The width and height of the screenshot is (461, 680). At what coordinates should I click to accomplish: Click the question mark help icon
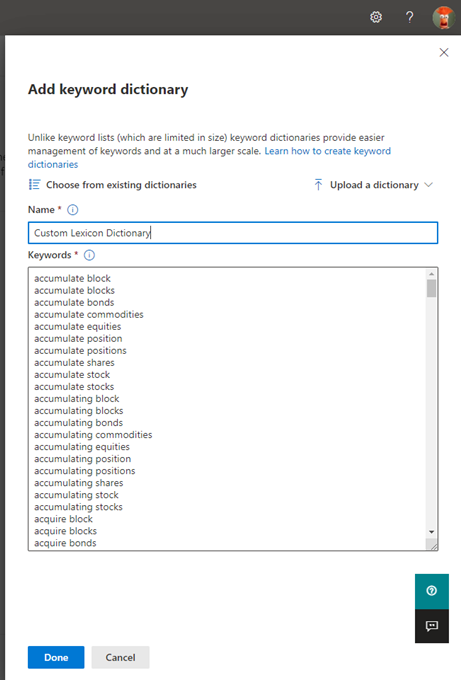click(x=409, y=17)
